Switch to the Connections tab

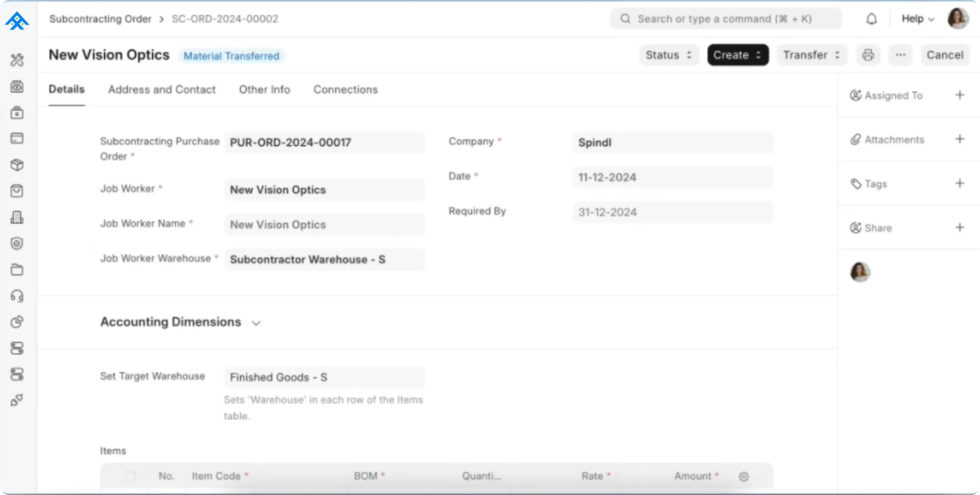point(345,90)
